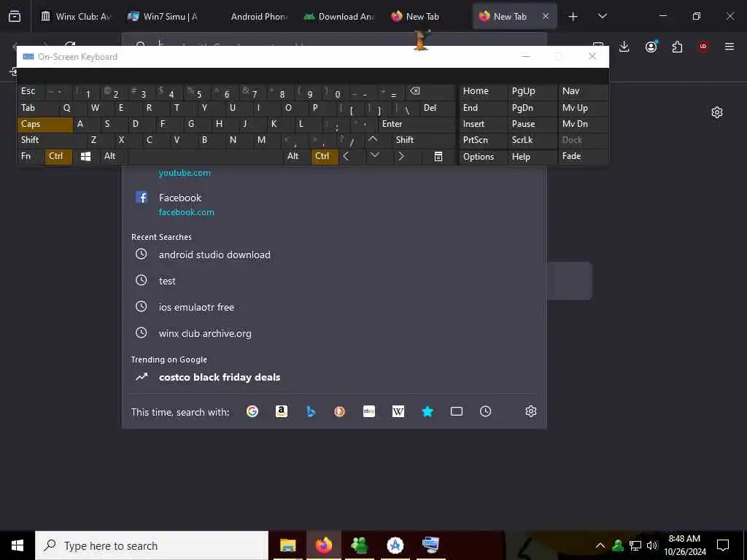
Task: Search this time with DuckDuckGo icon
Action: click(x=340, y=411)
